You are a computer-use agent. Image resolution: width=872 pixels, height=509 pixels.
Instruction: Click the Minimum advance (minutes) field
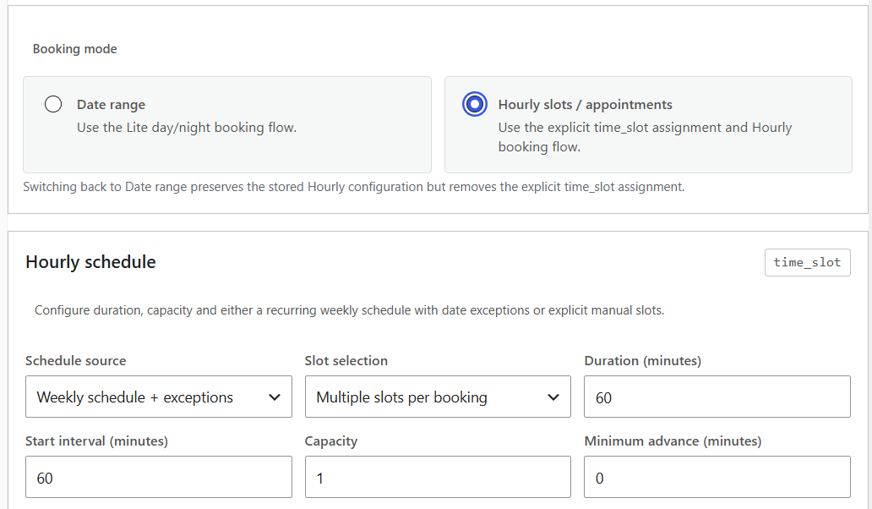point(717,477)
